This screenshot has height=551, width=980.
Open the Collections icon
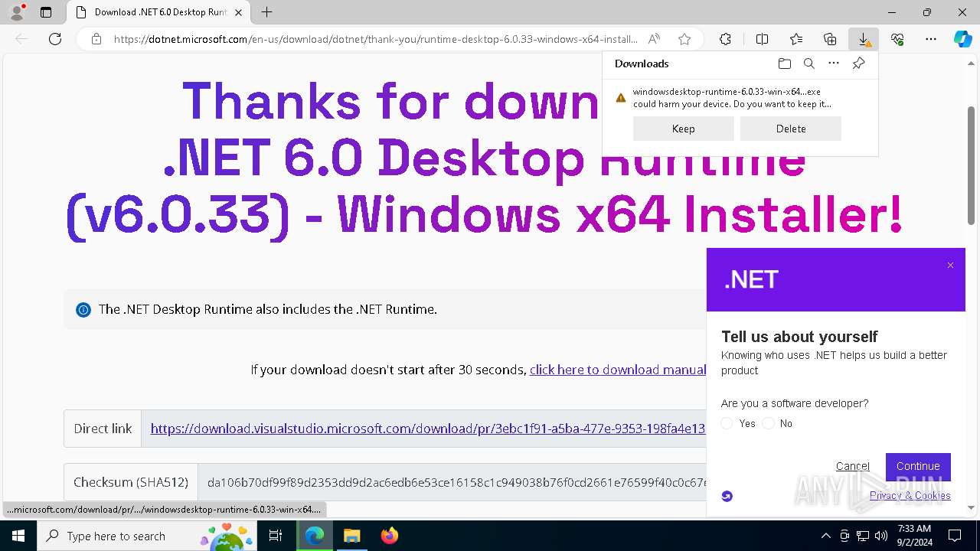tap(830, 39)
